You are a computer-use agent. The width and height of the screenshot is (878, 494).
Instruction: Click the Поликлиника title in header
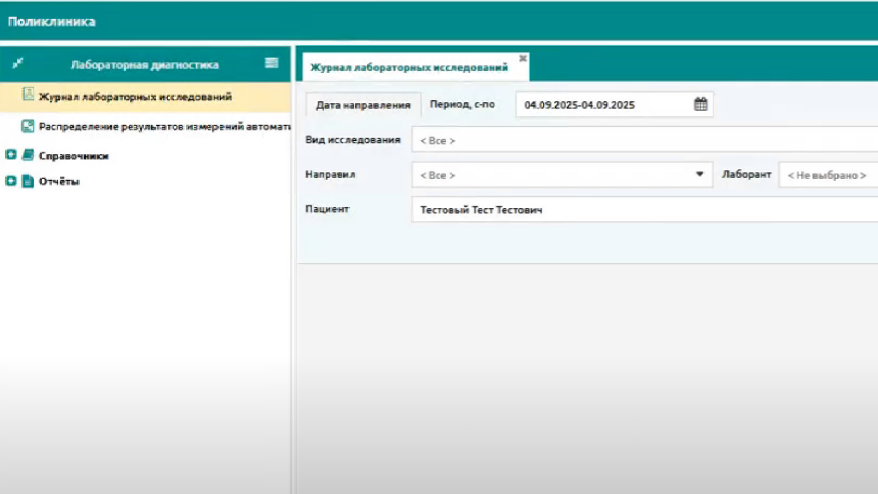52,20
